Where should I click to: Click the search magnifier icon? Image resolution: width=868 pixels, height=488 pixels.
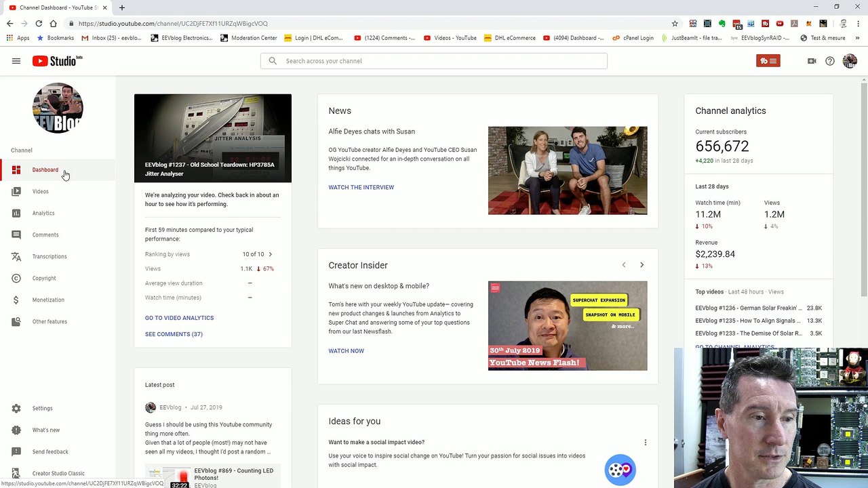coord(273,61)
